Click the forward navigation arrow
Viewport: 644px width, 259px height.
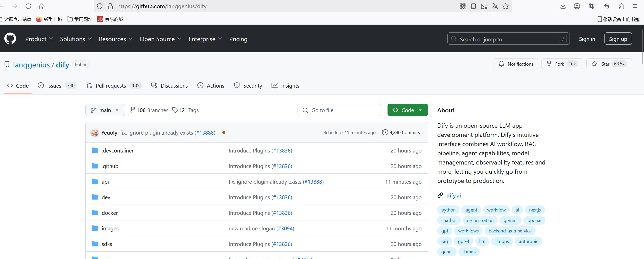[15, 6]
